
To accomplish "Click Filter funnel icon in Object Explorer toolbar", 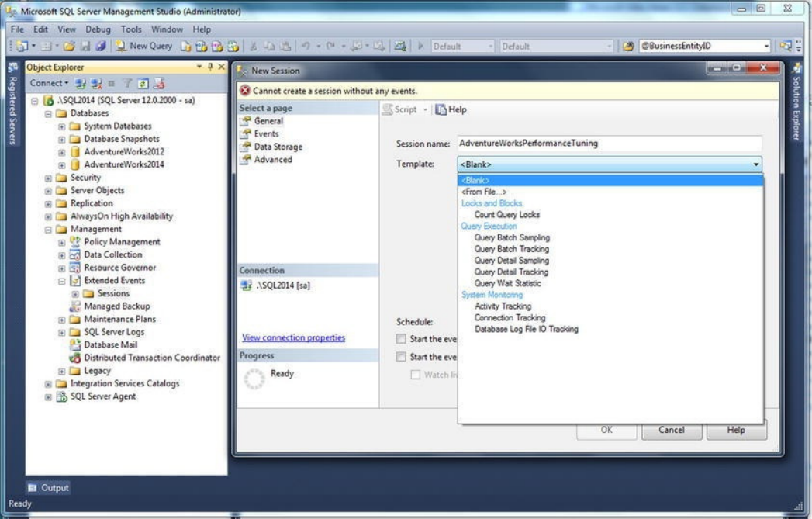I will click(127, 83).
